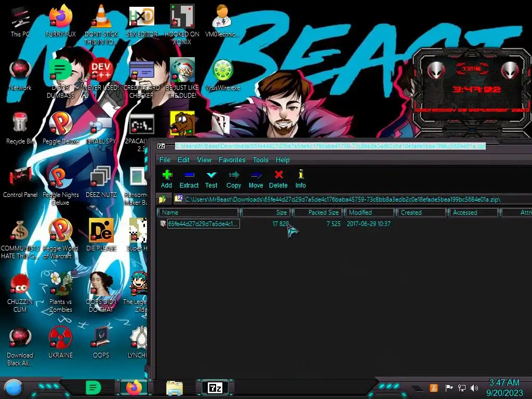532x399 pixels.
Task: Select the CHUZZIN CUM desktop icon
Action: click(x=20, y=293)
